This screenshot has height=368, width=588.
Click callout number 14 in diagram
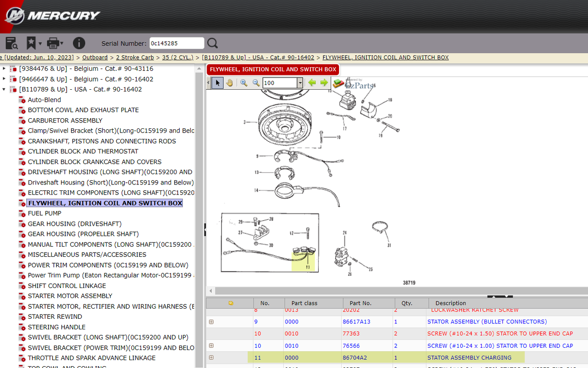256,190
